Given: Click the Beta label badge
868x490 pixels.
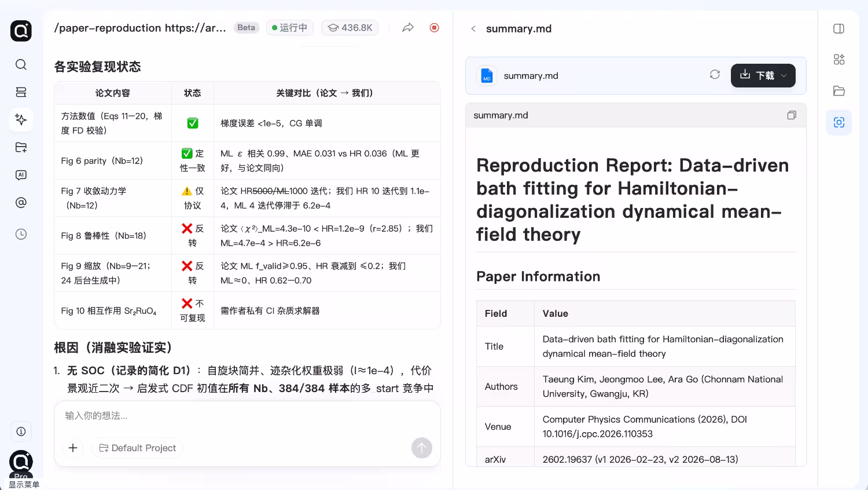Looking at the screenshot, I should [x=247, y=28].
